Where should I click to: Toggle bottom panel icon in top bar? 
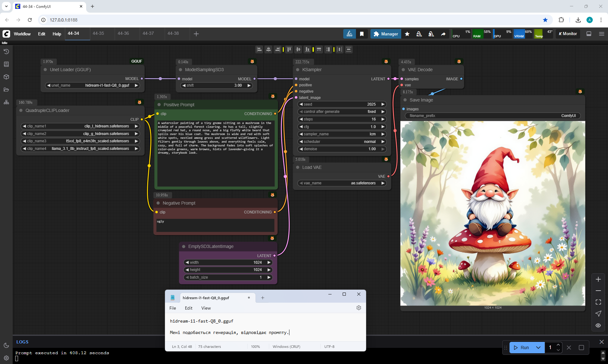point(589,34)
